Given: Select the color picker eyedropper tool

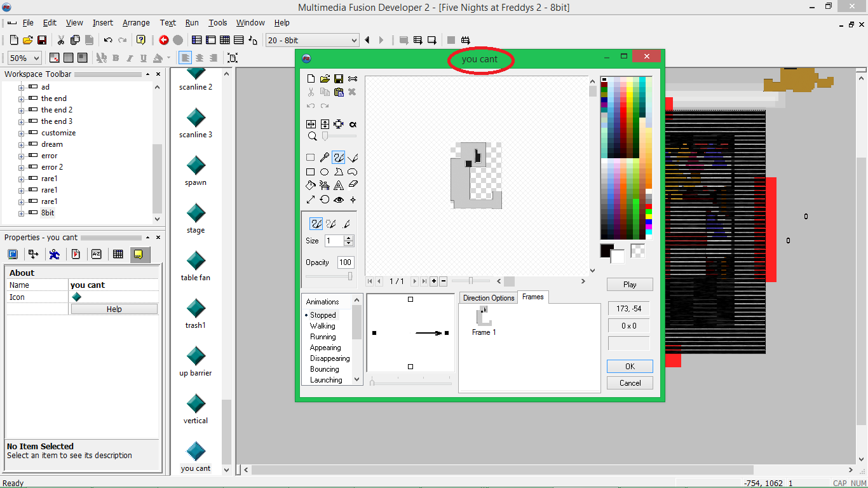Looking at the screenshot, I should click(x=325, y=158).
